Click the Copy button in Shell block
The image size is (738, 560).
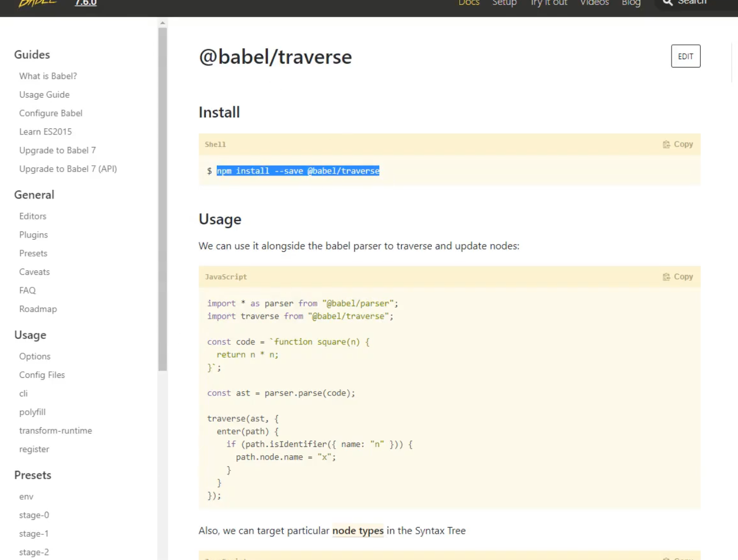[678, 144]
